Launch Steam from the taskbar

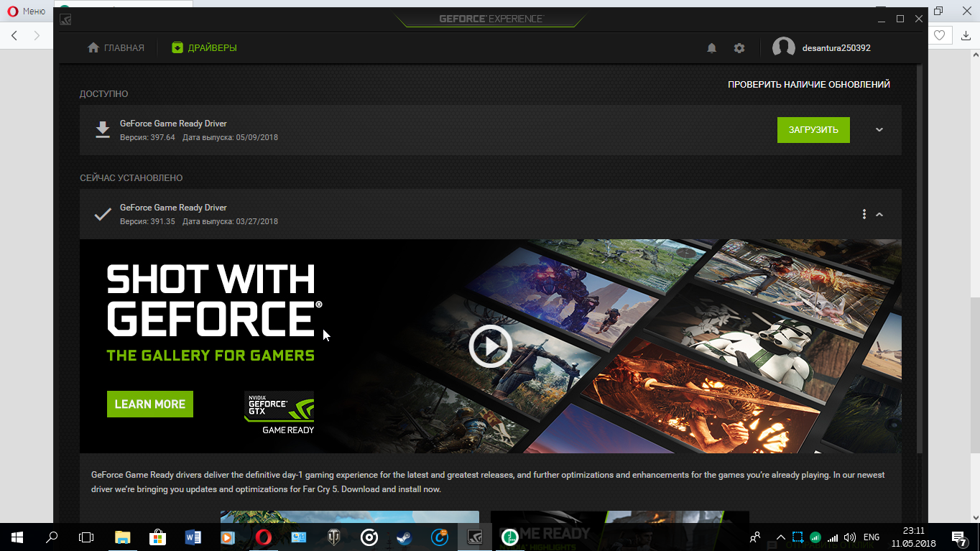pos(405,537)
